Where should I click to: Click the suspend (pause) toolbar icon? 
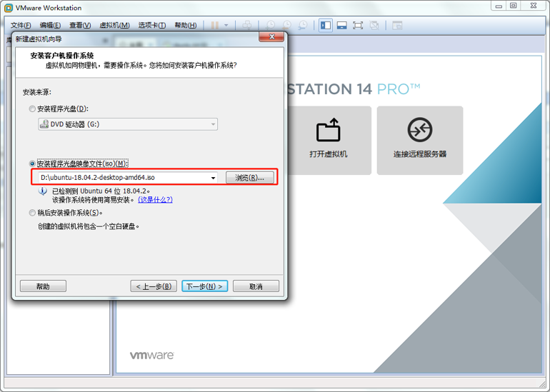pos(215,25)
